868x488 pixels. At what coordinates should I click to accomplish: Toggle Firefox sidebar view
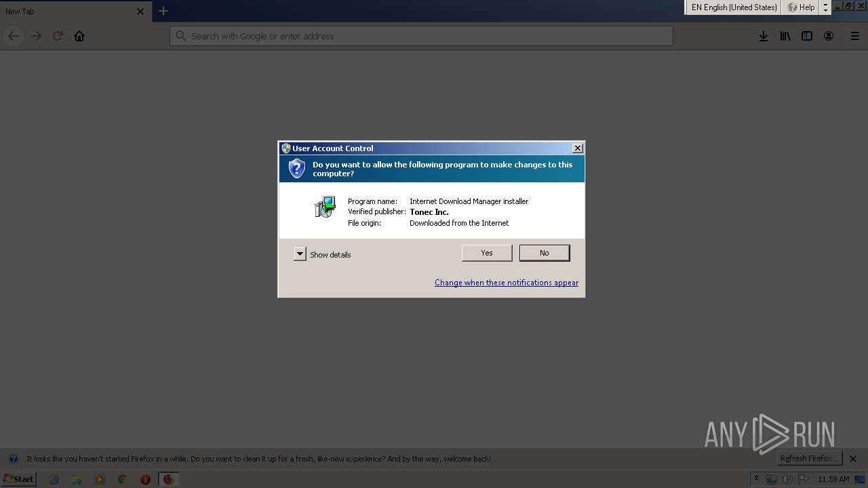pos(807,36)
